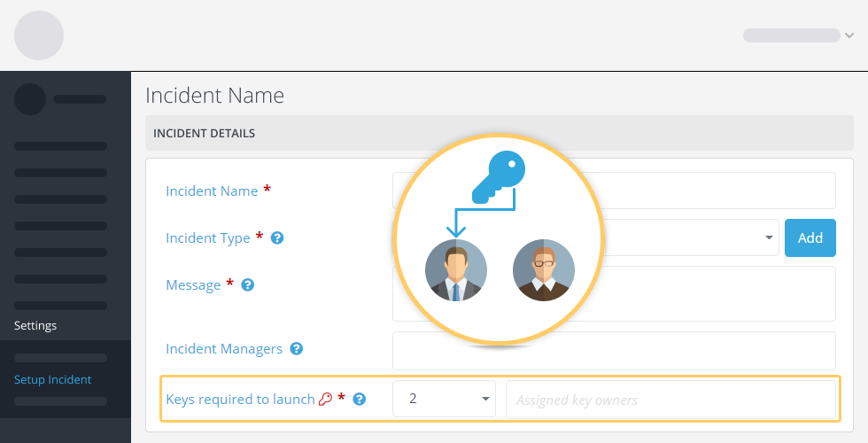Screen dimensions: 868x443
Task: Click the help icon beside Message
Action: (x=247, y=285)
